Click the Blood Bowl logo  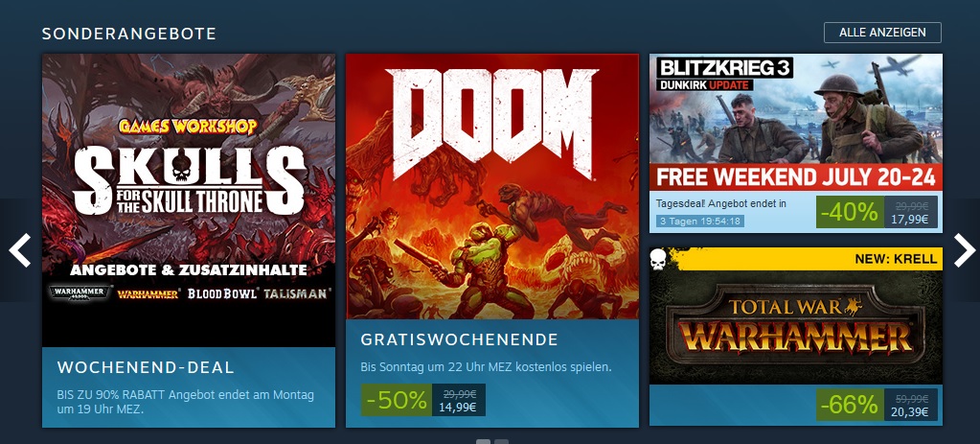pyautogui.click(x=222, y=293)
